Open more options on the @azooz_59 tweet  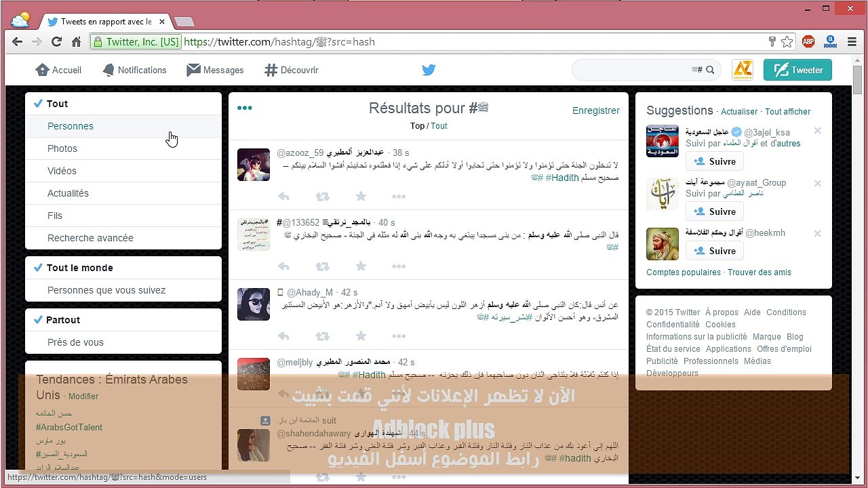pyautogui.click(x=399, y=197)
